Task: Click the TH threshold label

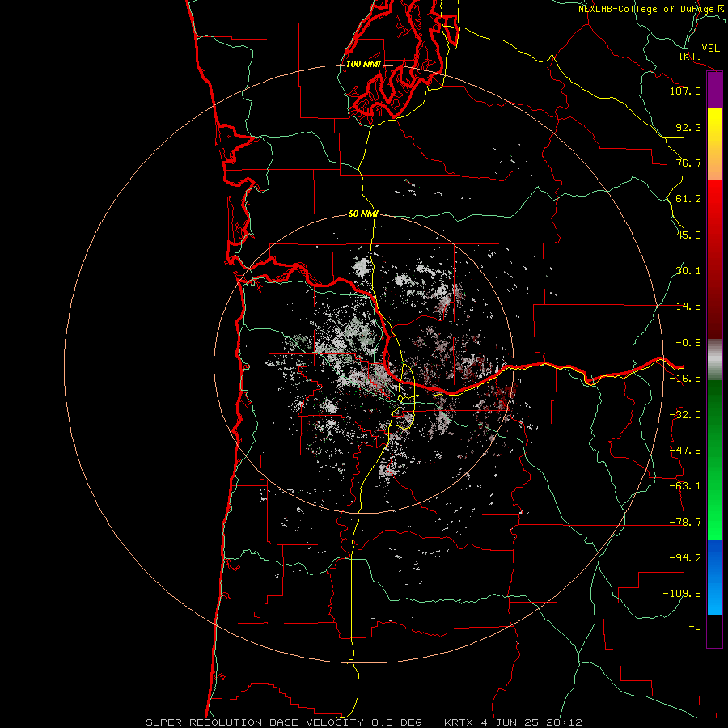Action: [695, 630]
